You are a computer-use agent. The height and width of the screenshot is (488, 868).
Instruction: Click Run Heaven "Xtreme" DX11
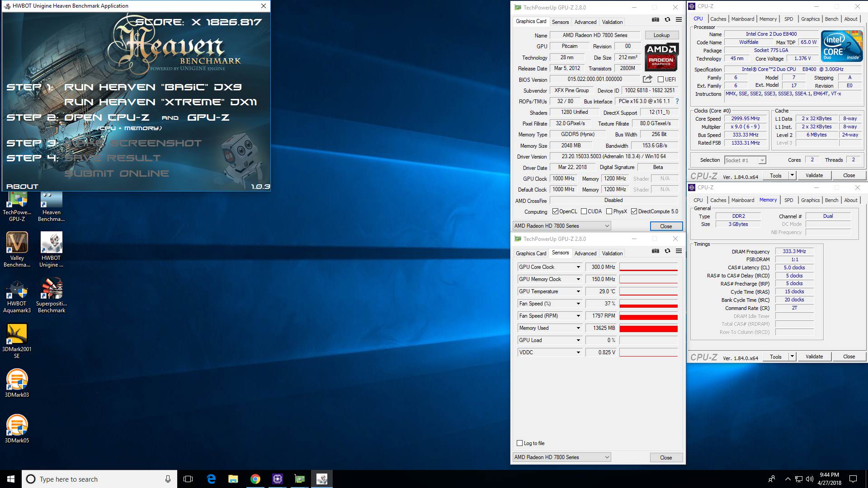coord(160,102)
